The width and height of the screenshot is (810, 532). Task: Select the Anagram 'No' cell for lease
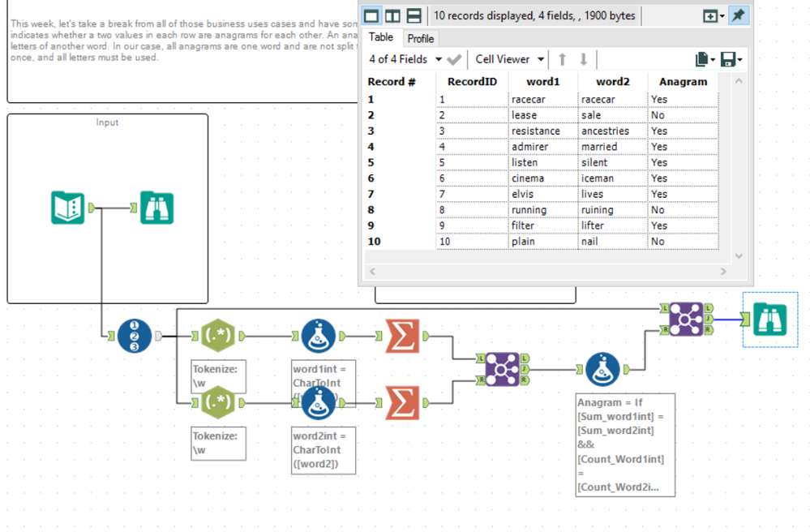(x=683, y=114)
